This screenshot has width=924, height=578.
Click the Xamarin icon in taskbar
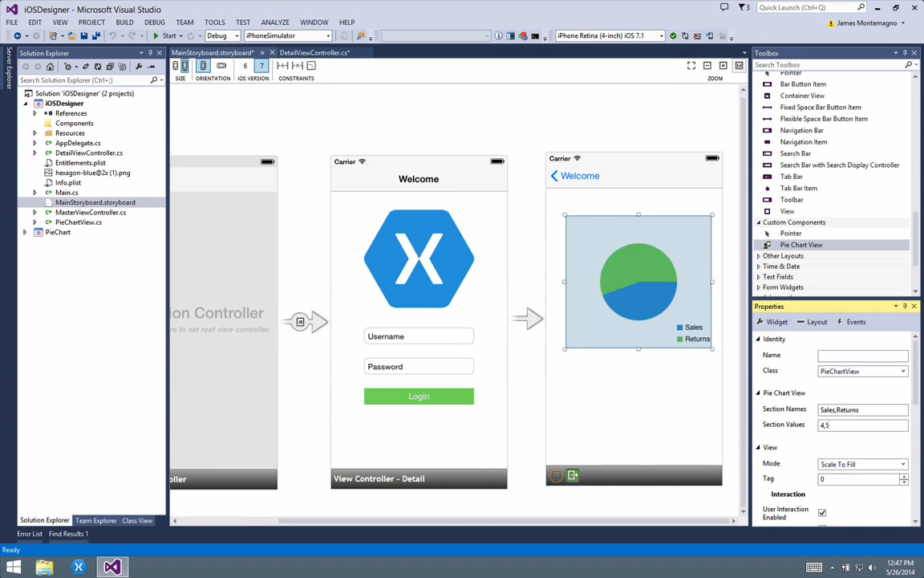pyautogui.click(x=79, y=568)
